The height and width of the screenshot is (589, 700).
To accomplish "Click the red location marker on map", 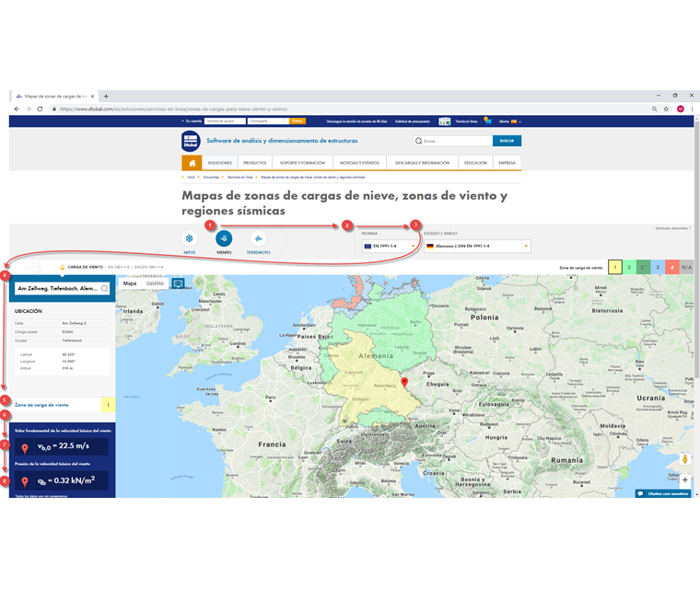I will point(404,383).
